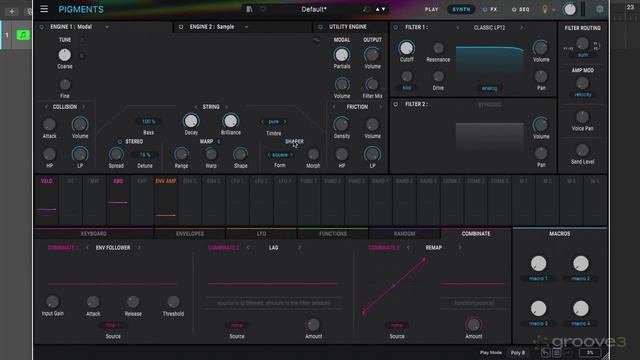Select the ENV AMP modulation slot
This screenshot has height=360, width=640.
tap(166, 200)
